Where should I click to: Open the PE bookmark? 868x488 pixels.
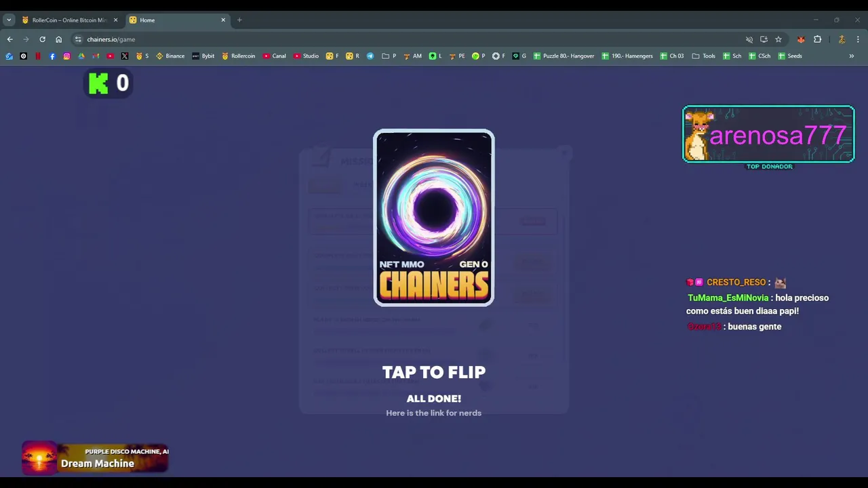457,56
